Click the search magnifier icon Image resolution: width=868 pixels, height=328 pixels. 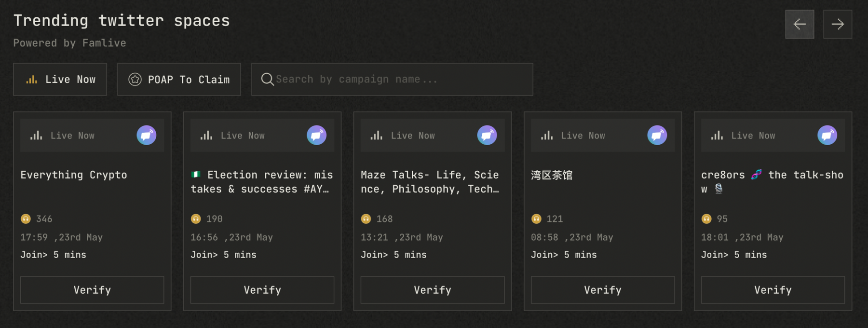[x=267, y=79]
